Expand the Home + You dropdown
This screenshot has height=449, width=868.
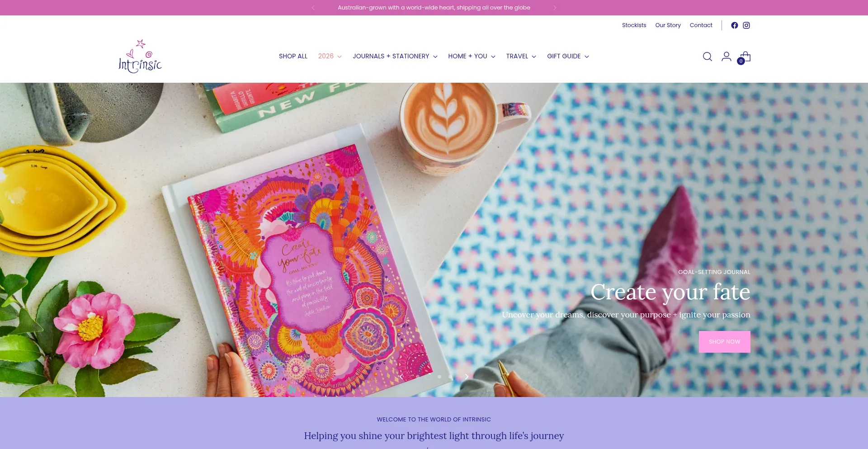(472, 56)
